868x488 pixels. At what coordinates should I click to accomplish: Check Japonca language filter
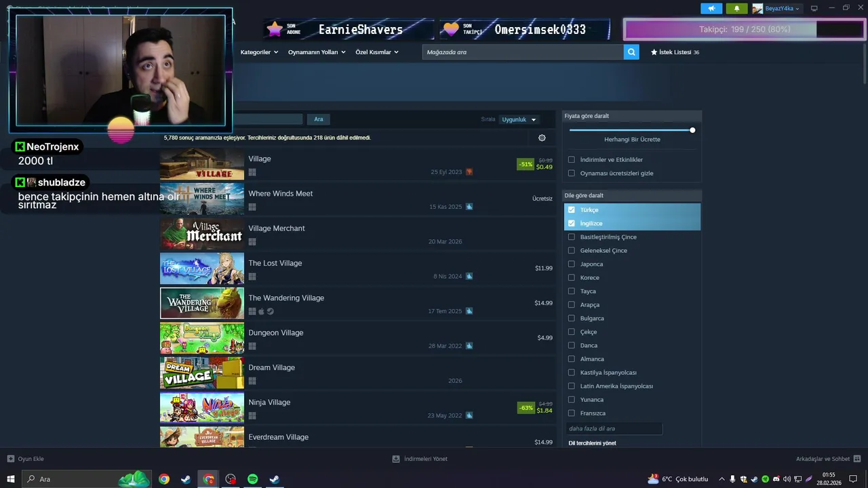coord(572,264)
